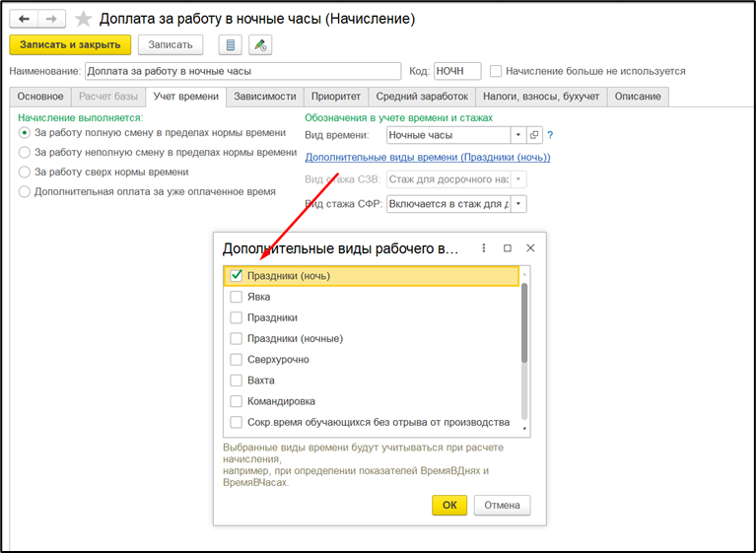Switch to the Зависимости tab

[x=264, y=97]
